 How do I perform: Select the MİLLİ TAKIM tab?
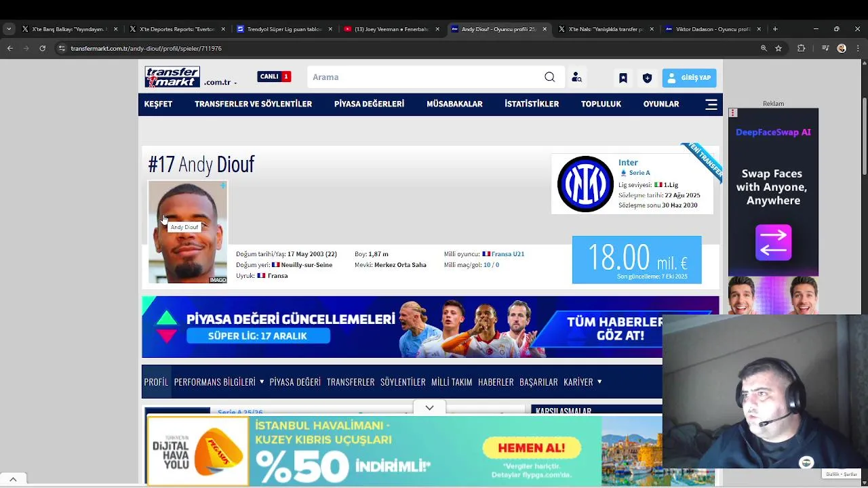point(452,382)
